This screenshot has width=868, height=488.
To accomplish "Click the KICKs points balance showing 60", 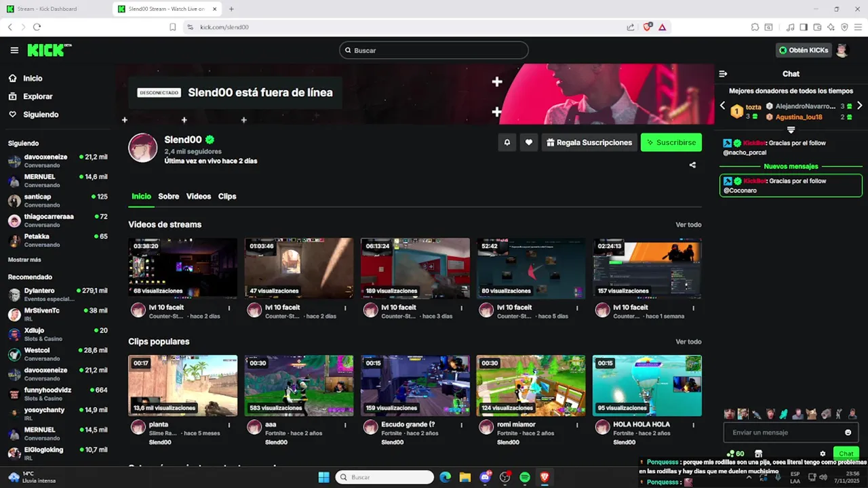I will tap(735, 454).
